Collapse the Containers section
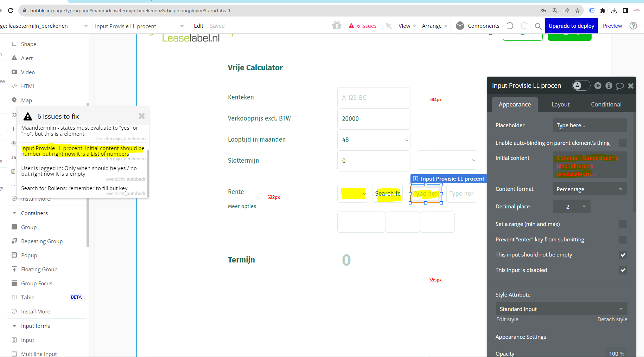Screen dimensions: 644x357 pyautogui.click(x=14, y=213)
